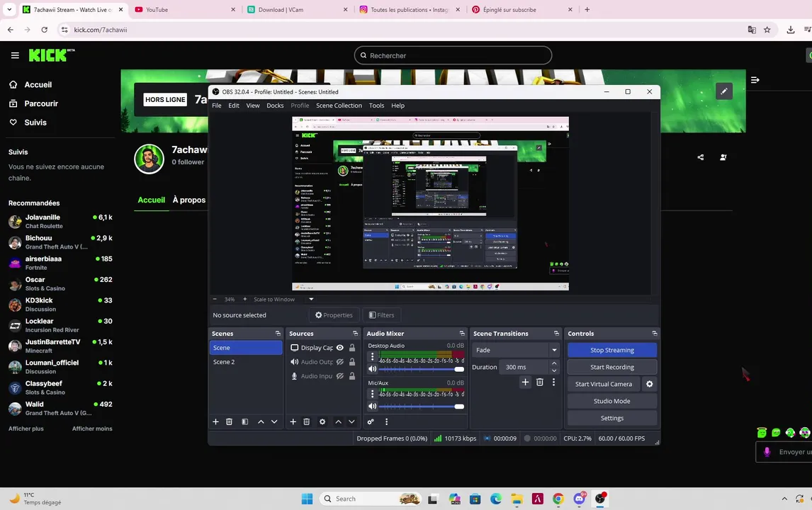Pop out the Sources dock

tap(355, 334)
